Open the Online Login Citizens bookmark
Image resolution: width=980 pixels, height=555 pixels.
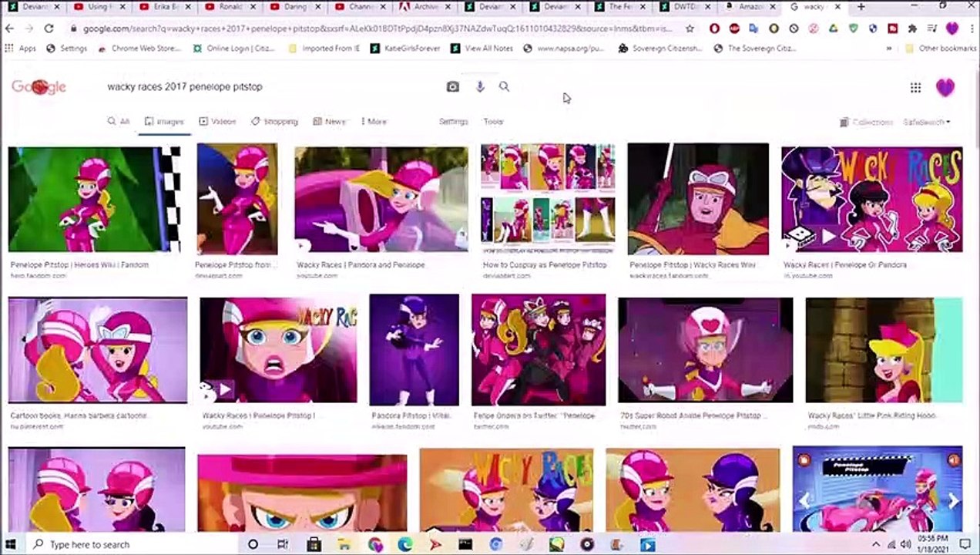click(234, 48)
